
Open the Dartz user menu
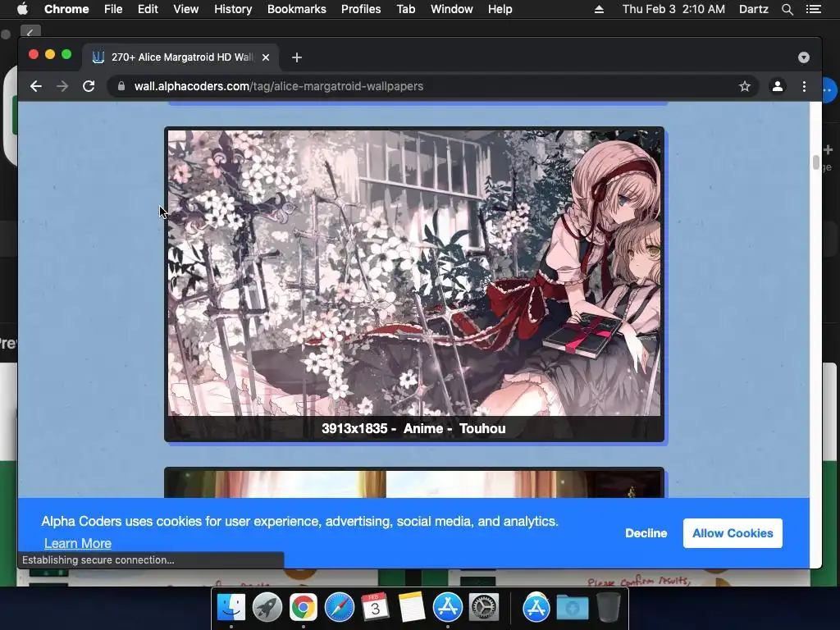753,9
